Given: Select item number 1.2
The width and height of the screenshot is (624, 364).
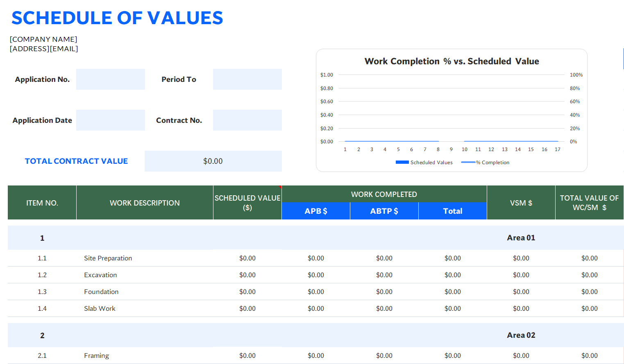Looking at the screenshot, I should click(42, 275).
